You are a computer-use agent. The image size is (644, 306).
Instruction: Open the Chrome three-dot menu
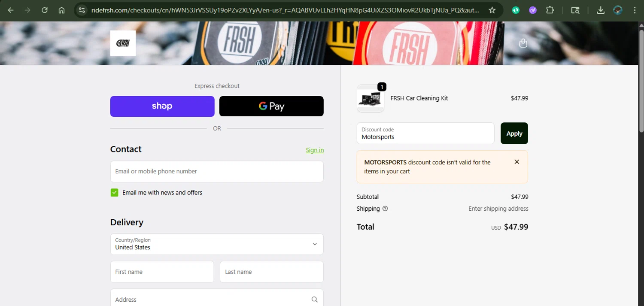pos(635,10)
